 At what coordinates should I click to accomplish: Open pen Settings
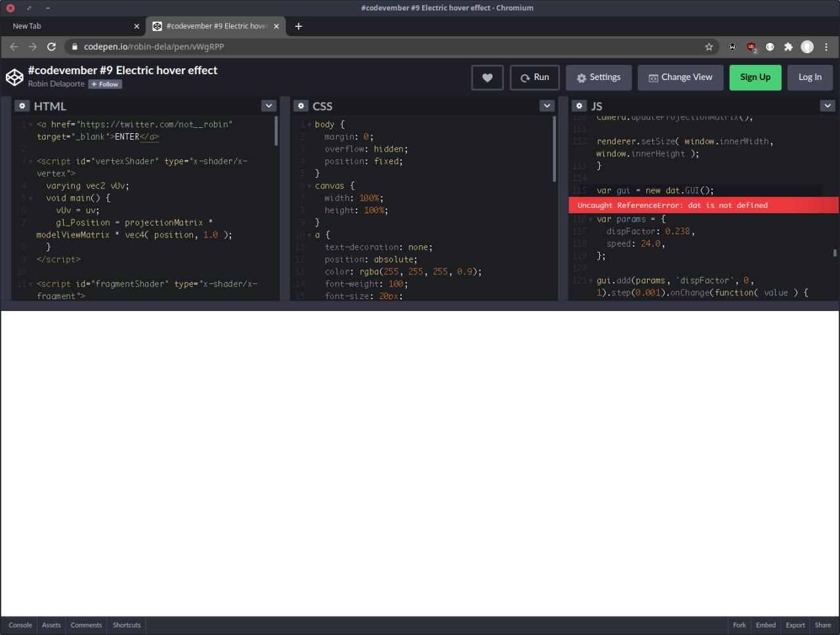pyautogui.click(x=598, y=77)
